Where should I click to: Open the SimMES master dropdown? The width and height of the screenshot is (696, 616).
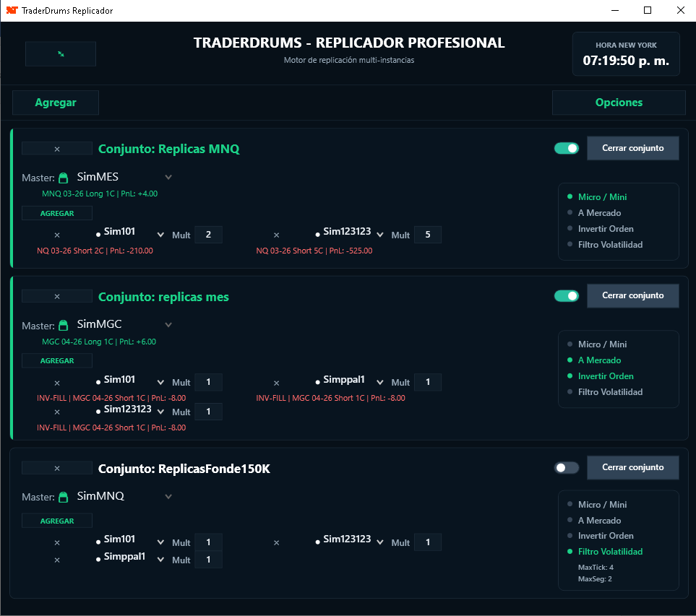click(168, 176)
